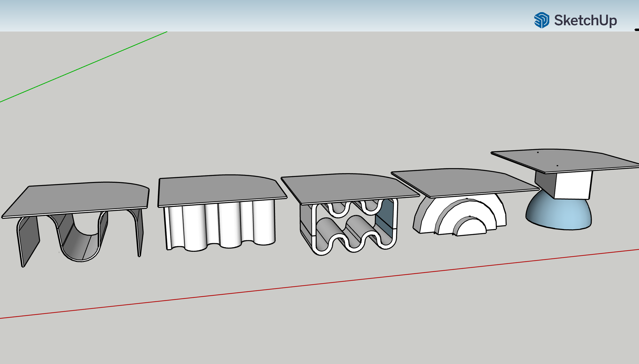Click the SketchUp wordmark text
The image size is (639, 364).
pos(586,20)
